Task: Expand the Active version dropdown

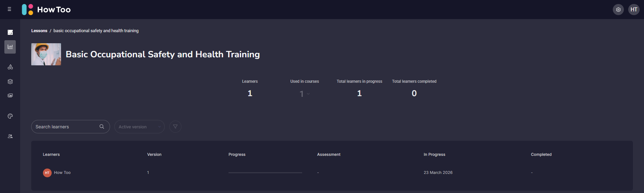Action: click(x=139, y=127)
